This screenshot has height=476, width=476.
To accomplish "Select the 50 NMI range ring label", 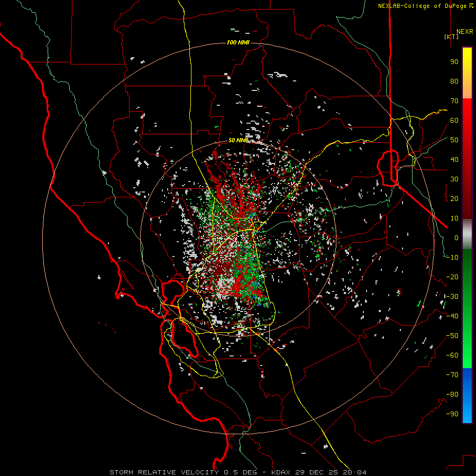I will click(238, 140).
